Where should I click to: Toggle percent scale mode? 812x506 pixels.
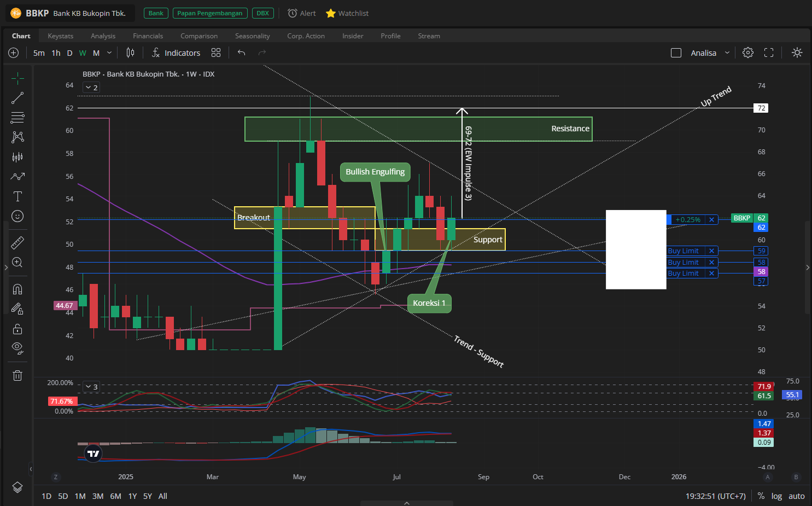pos(761,496)
